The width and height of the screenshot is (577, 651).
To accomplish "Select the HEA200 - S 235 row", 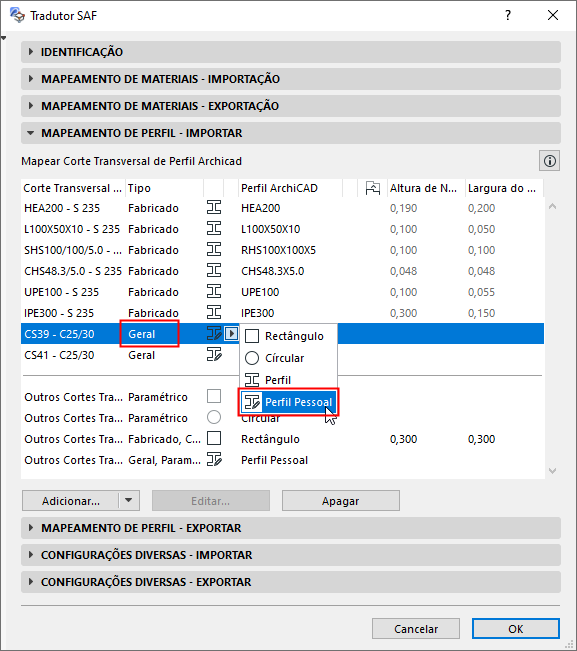I will tap(282, 208).
